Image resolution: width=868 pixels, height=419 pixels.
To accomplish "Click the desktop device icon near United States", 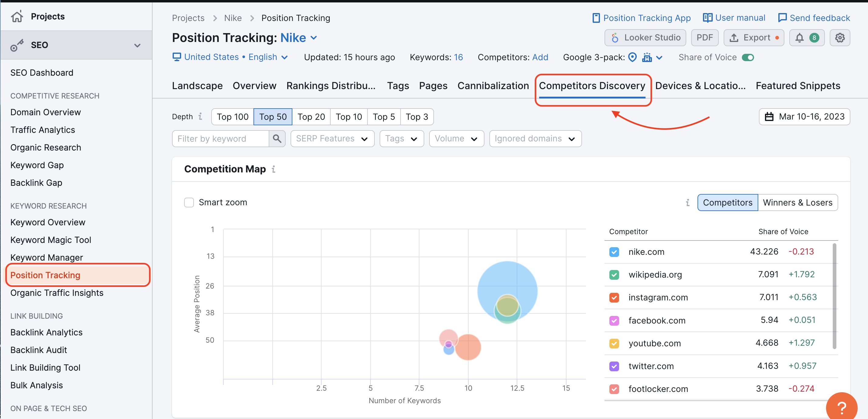I will (x=177, y=57).
